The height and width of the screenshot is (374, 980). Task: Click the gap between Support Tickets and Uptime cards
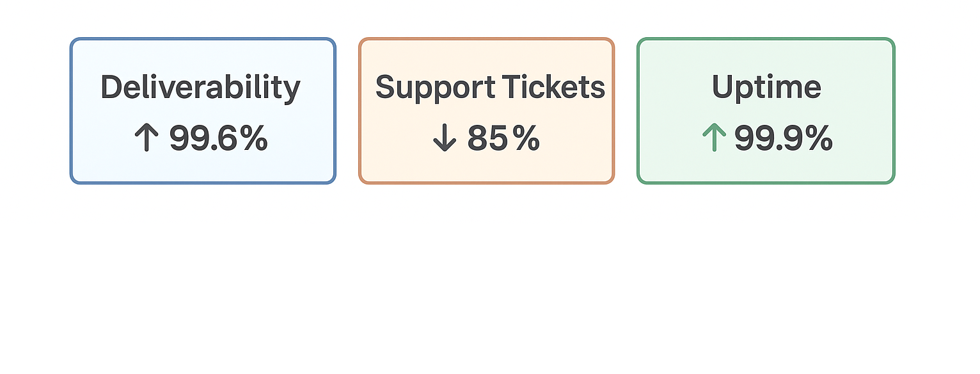pyautogui.click(x=626, y=111)
